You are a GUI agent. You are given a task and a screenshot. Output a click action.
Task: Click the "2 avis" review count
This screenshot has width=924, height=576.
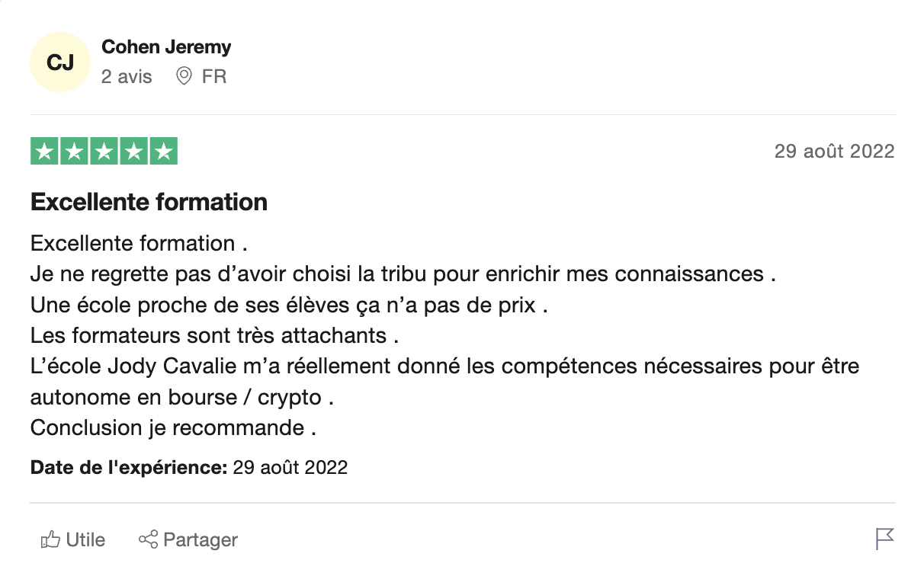pyautogui.click(x=127, y=77)
